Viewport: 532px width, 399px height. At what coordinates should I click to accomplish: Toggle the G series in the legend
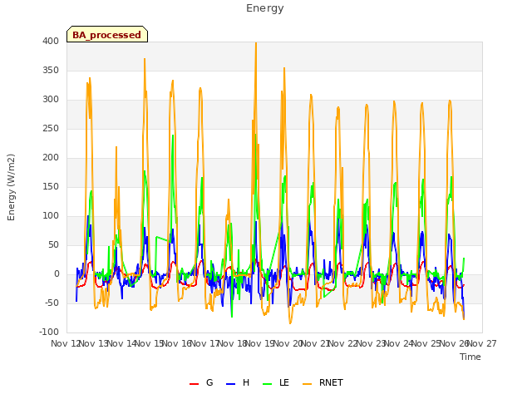(201, 382)
